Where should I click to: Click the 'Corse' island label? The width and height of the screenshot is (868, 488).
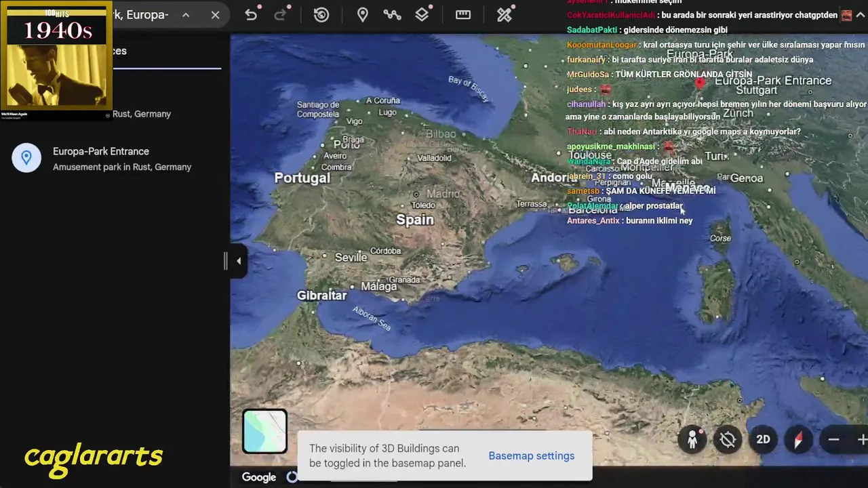(720, 238)
